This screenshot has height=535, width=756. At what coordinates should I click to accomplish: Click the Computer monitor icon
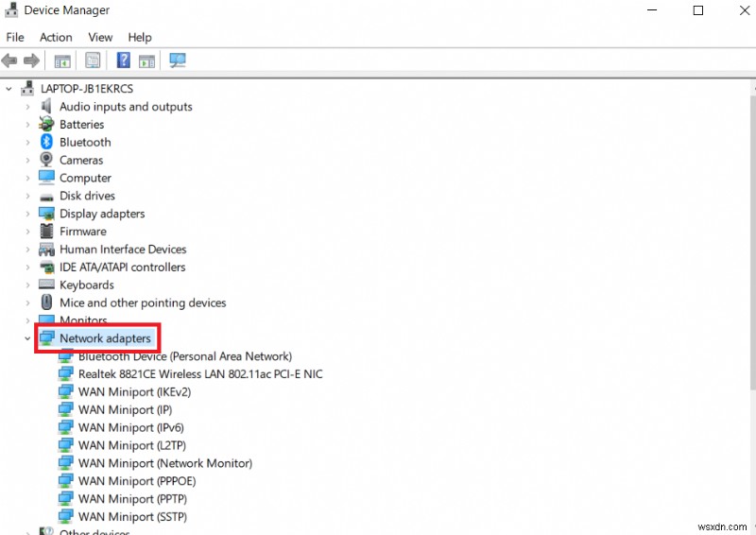pos(46,178)
